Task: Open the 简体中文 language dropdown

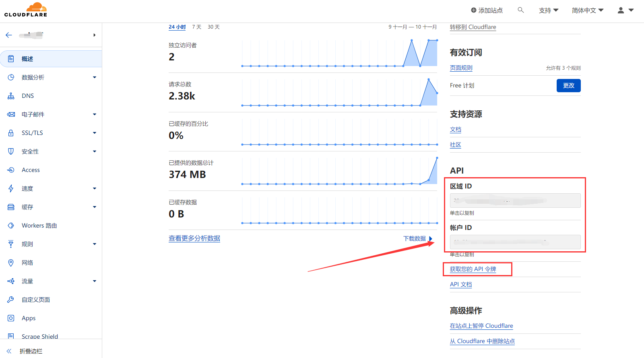Action: click(587, 10)
